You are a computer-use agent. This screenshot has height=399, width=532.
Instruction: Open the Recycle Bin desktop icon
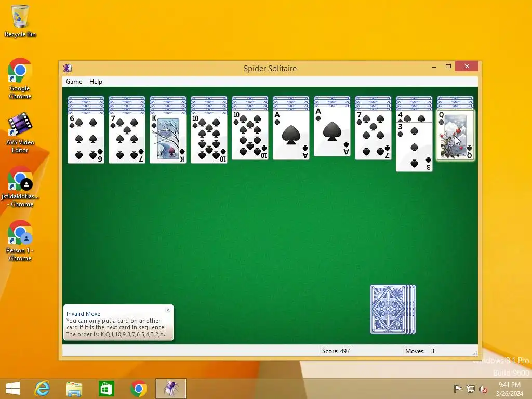point(20,21)
